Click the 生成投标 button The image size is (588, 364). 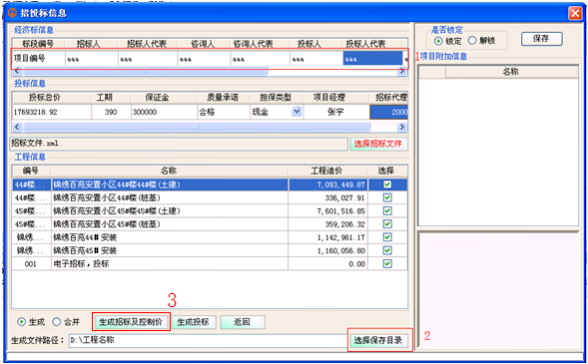coord(194,322)
